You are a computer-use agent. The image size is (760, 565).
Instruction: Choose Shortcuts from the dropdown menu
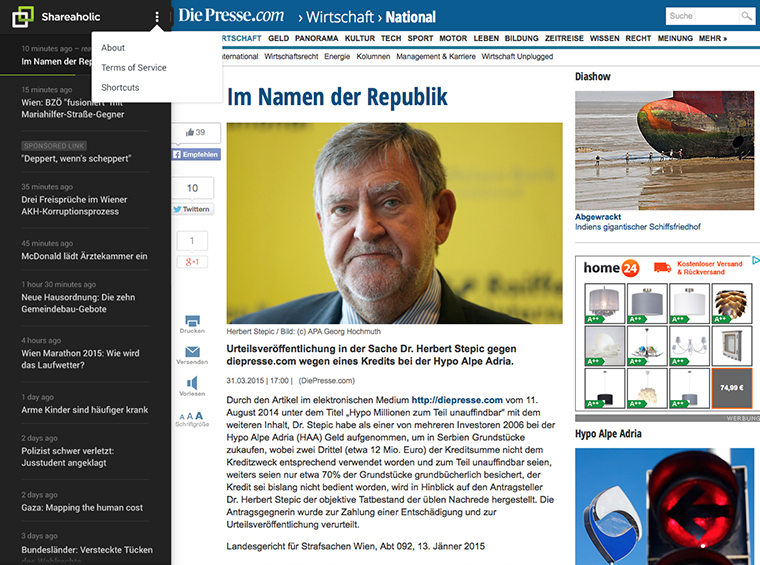point(120,87)
